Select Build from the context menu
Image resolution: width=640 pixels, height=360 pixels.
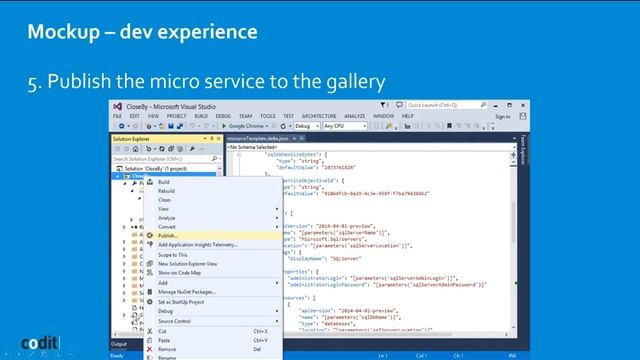click(213, 182)
